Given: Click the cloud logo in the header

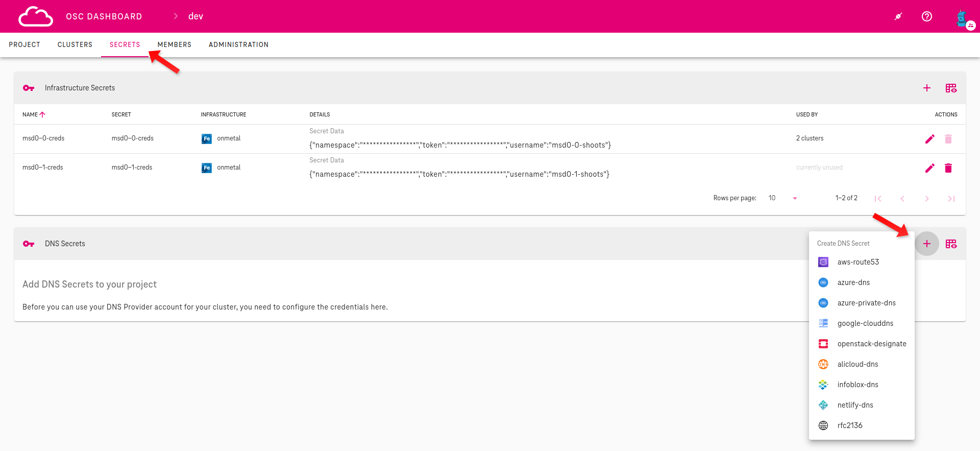Looking at the screenshot, I should [35, 16].
